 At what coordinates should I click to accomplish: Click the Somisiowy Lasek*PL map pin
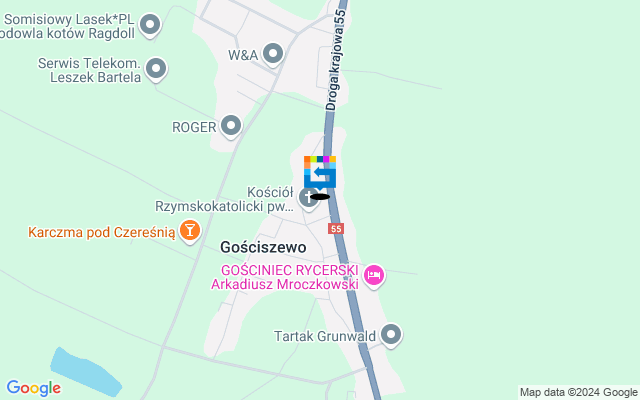click(x=150, y=25)
